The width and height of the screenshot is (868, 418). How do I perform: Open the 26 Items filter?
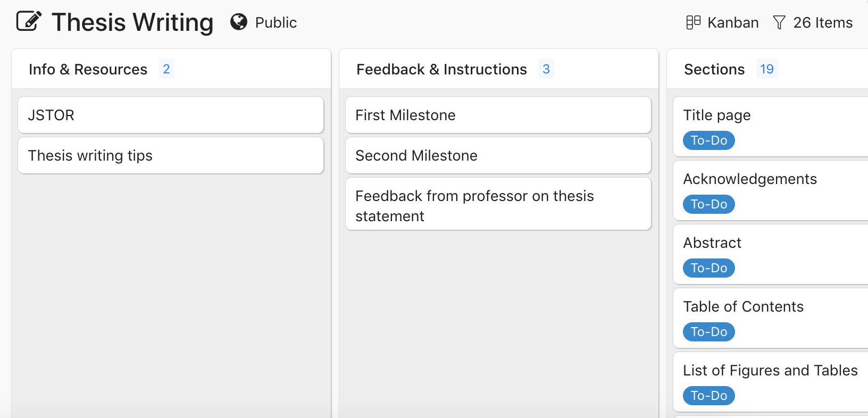click(x=823, y=22)
